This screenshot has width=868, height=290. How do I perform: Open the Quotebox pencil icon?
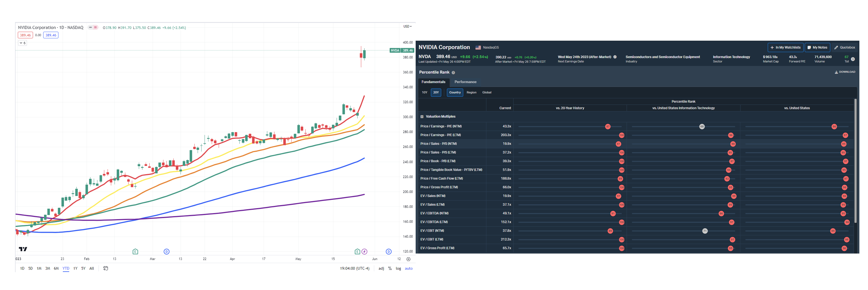(836, 47)
